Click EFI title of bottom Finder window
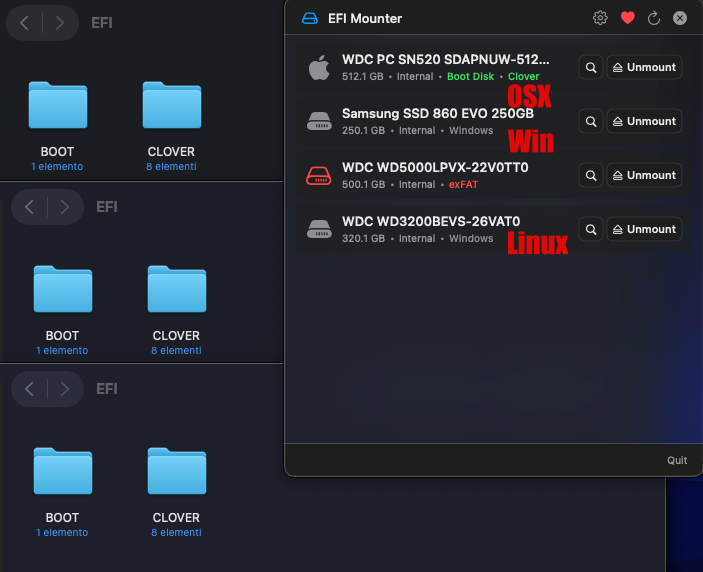 pos(107,389)
